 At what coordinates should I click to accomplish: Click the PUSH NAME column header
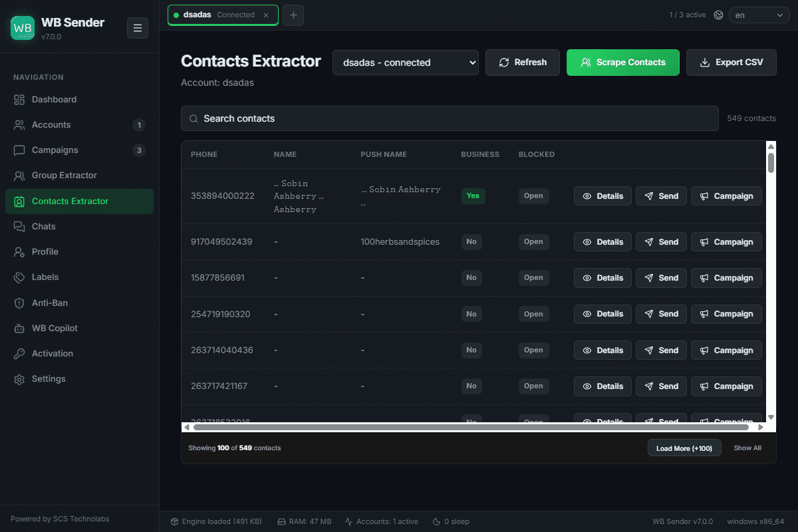coord(384,154)
